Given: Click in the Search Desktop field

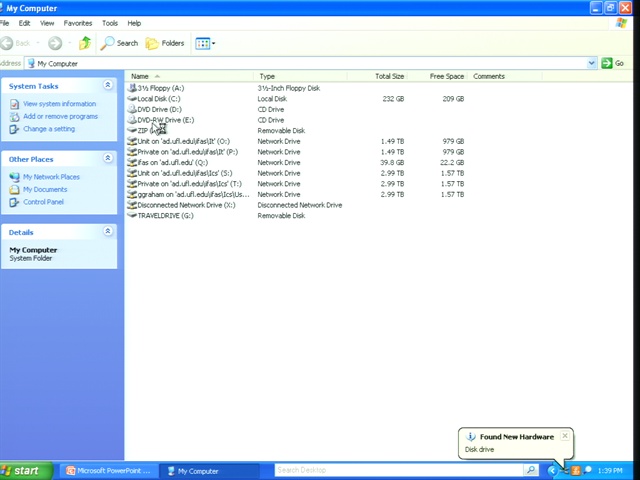Looking at the screenshot, I should click(x=399, y=470).
